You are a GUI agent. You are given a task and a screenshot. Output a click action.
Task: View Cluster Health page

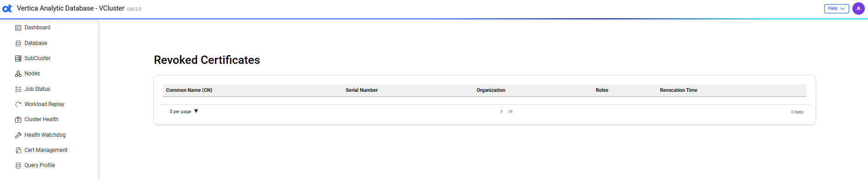(41, 119)
